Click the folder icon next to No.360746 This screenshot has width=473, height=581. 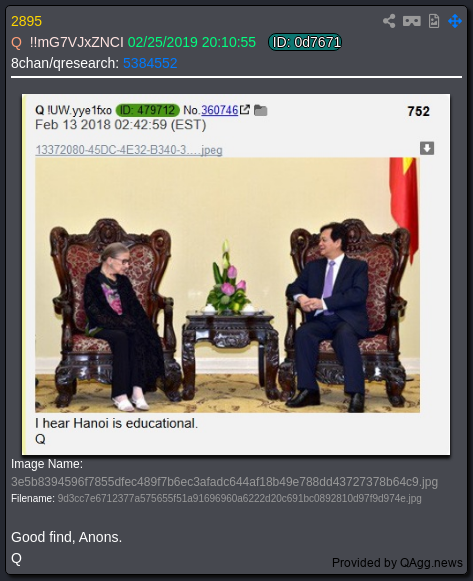[x=261, y=110]
